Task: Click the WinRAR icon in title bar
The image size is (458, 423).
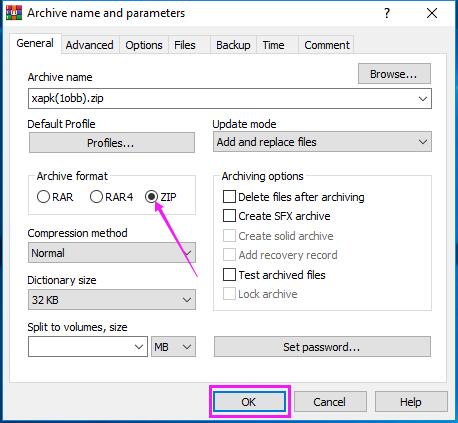Action: point(14,13)
